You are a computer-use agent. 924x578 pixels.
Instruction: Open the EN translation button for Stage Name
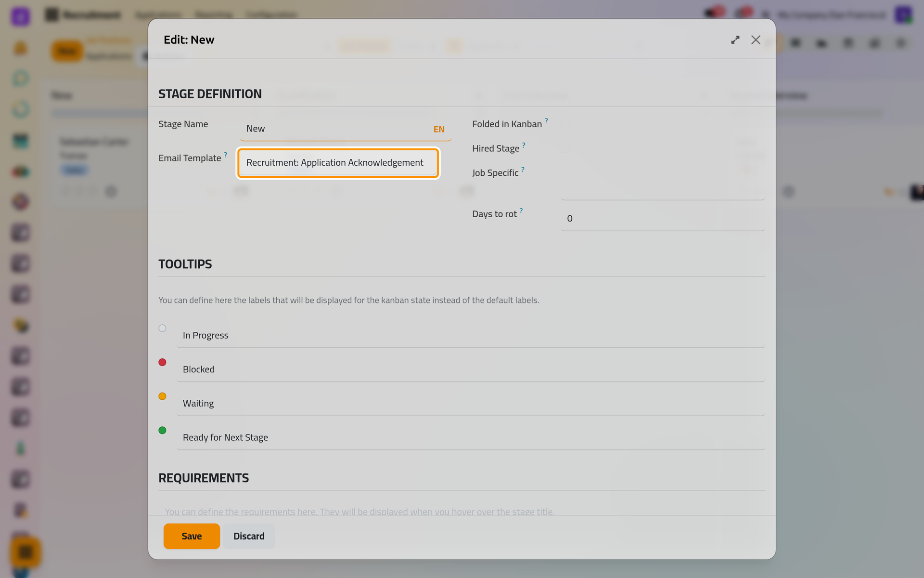coord(438,129)
